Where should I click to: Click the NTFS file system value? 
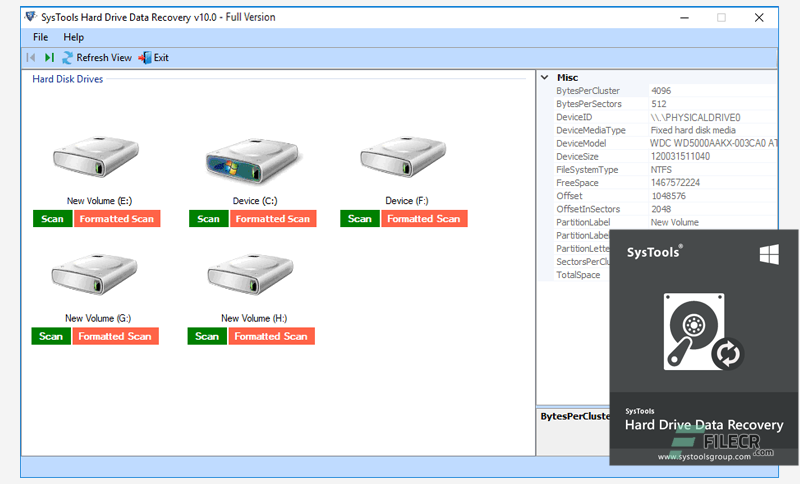pyautogui.click(x=661, y=170)
